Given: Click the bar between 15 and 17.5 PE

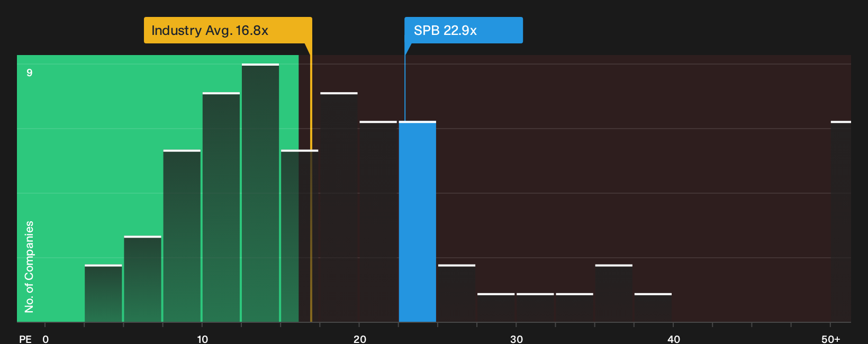Looking at the screenshot, I should (x=300, y=236).
